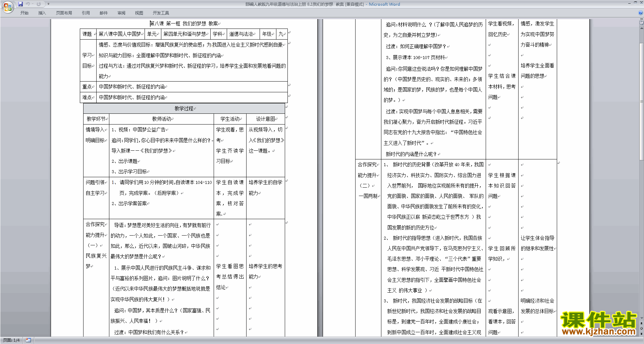Switch to the 引用 tab
Viewport: 644px width, 344px height.
coord(86,13)
